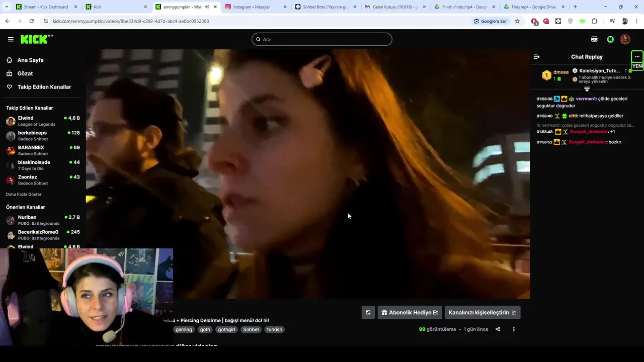Open chat replay three-dot options
644x362 pixels.
coord(637,56)
